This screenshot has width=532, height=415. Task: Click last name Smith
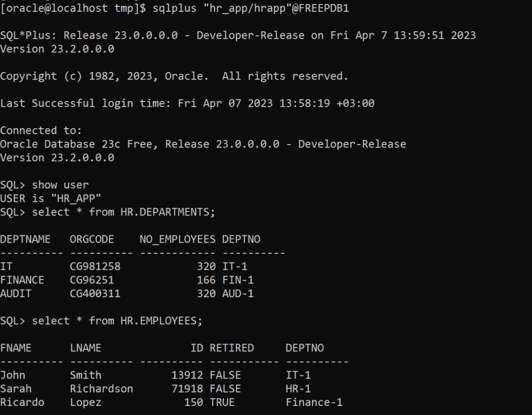tap(85, 375)
